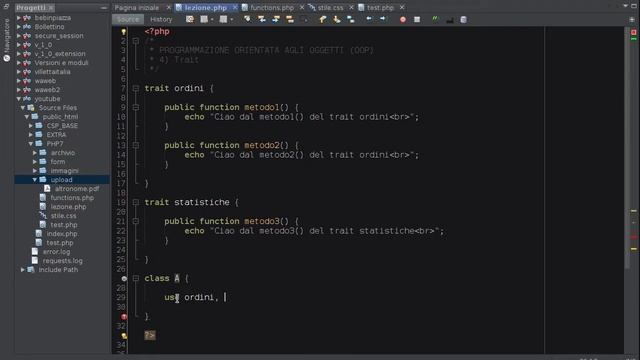Minimize the Progetti panel
This screenshot has width=640, height=360.
pyautogui.click(x=104, y=8)
